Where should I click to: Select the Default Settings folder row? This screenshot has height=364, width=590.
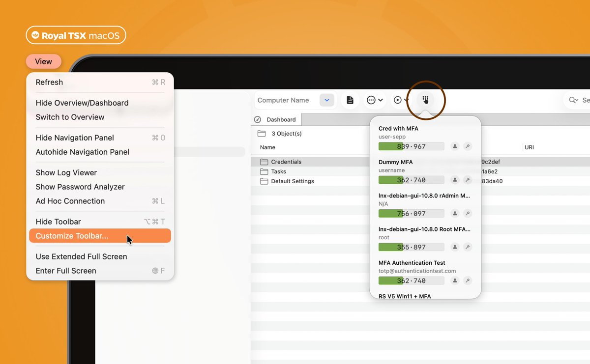pos(420,181)
